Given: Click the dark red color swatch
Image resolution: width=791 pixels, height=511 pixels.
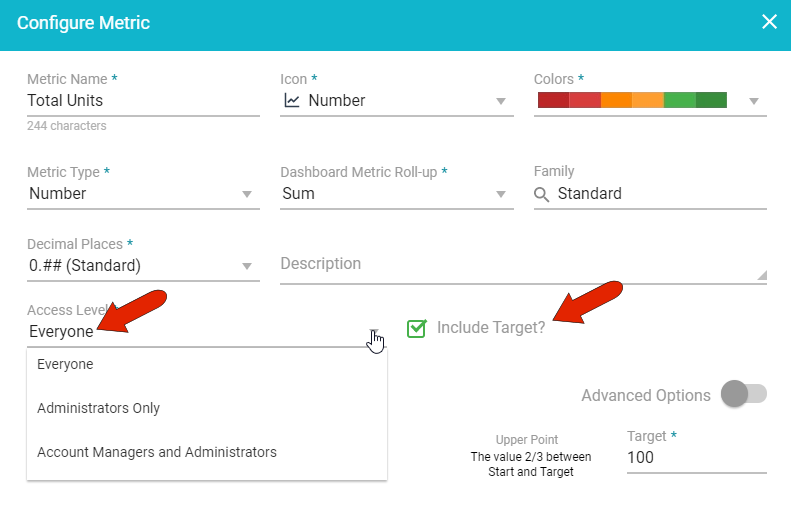Looking at the screenshot, I should click(x=553, y=100).
